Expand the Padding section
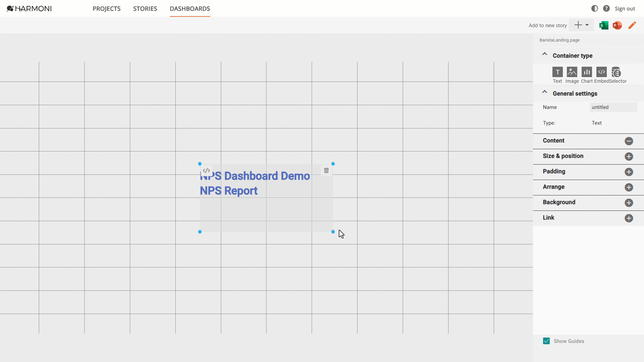 (x=629, y=172)
